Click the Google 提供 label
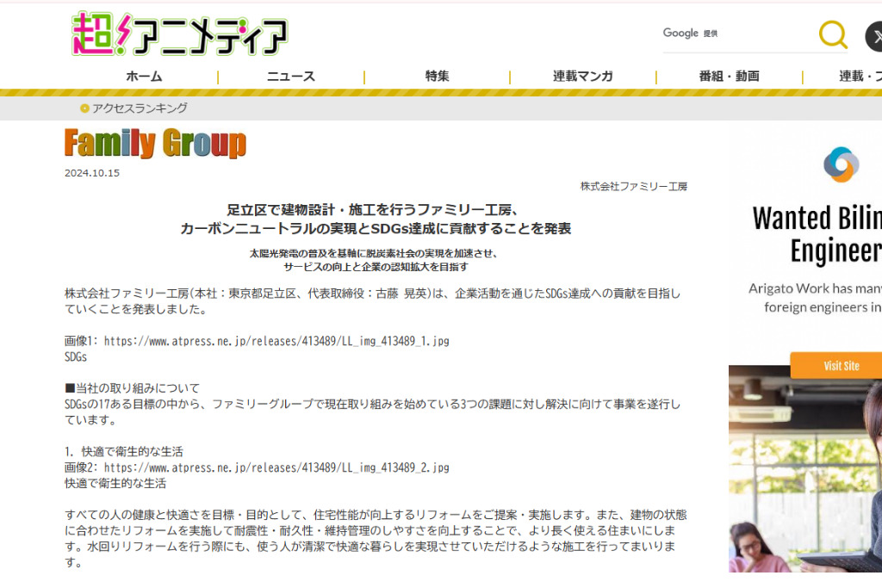The width and height of the screenshot is (882, 588). 690,34
